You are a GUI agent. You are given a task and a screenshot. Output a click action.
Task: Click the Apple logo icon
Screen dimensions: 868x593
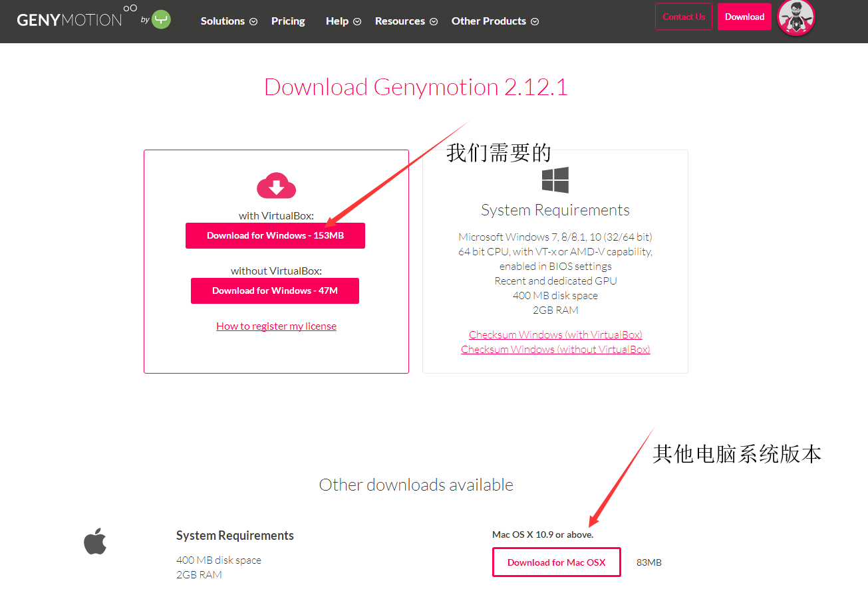95,541
